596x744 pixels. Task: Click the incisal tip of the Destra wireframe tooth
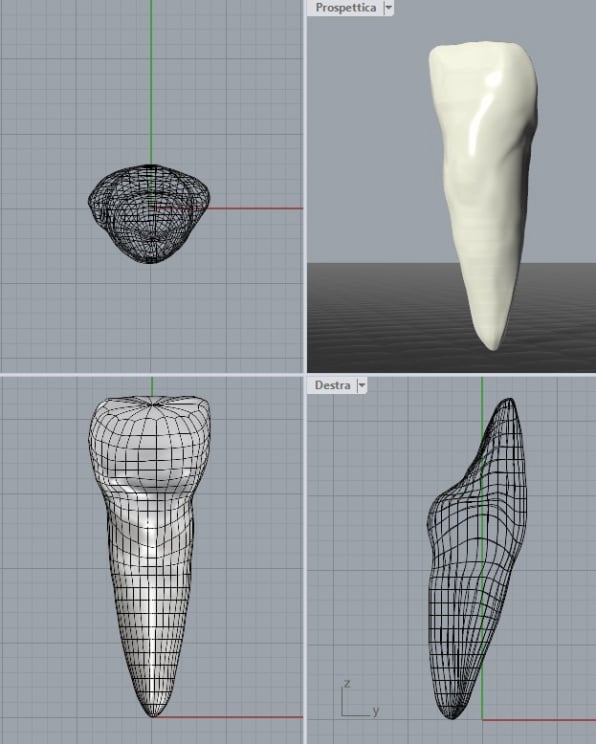510,401
